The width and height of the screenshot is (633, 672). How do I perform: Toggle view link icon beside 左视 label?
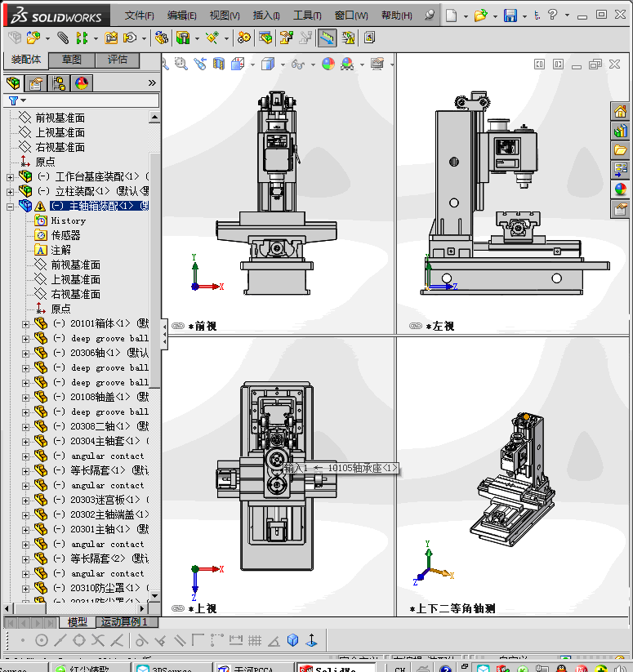coord(415,326)
